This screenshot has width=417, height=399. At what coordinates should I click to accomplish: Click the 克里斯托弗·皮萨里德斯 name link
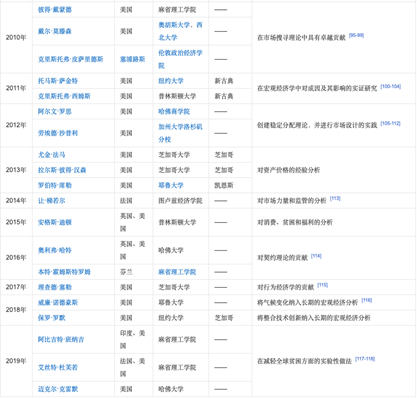[70, 59]
